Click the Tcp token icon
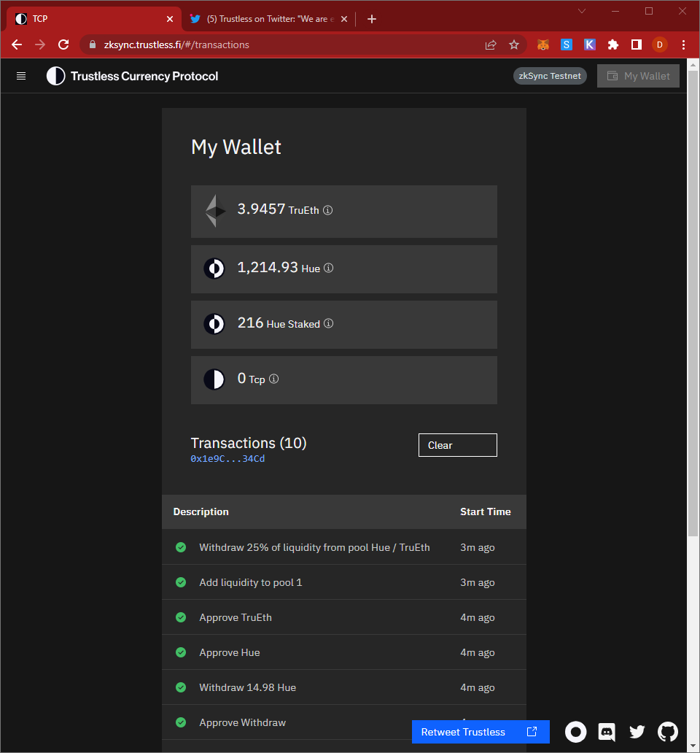700x753 pixels. (214, 379)
